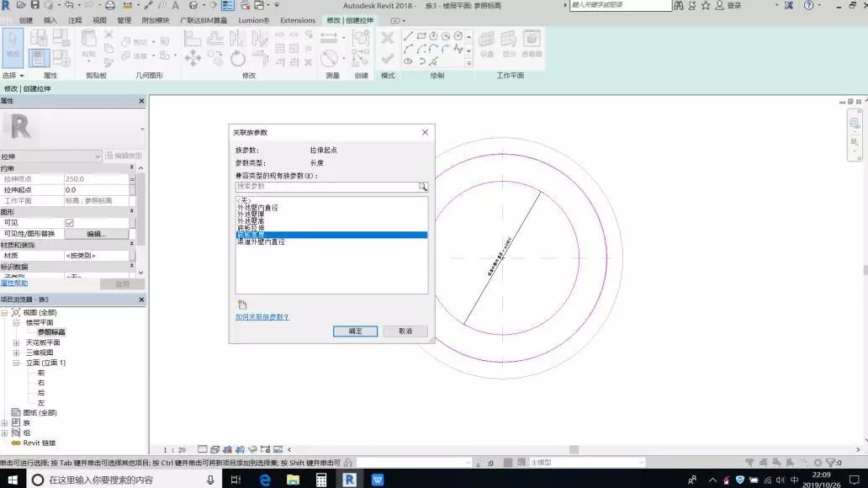Click the Align tool icon
Screen dimensions: 868x488
click(192, 39)
